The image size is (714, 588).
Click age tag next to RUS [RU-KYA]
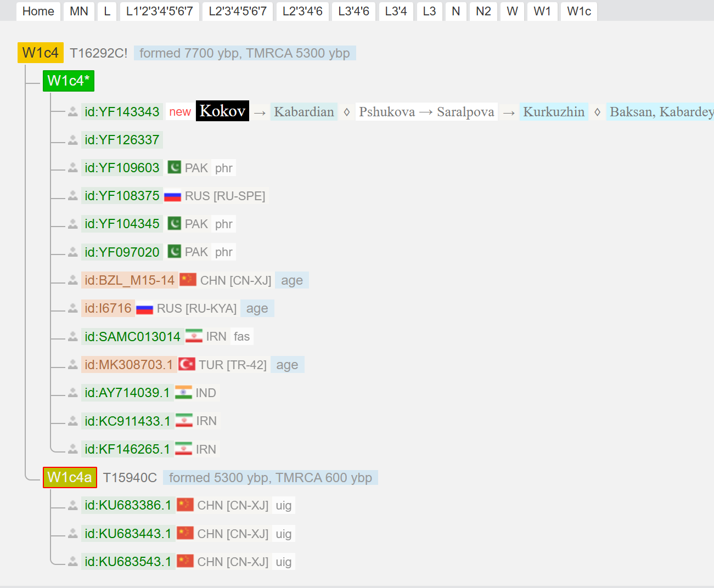pyautogui.click(x=257, y=308)
